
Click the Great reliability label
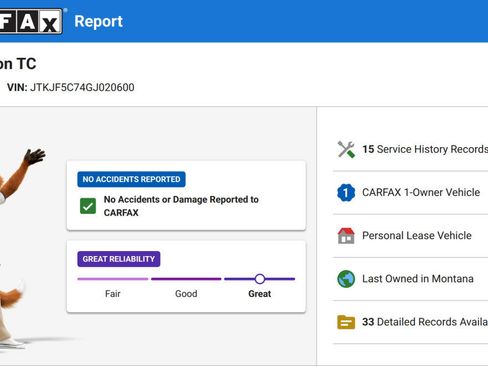point(260,294)
